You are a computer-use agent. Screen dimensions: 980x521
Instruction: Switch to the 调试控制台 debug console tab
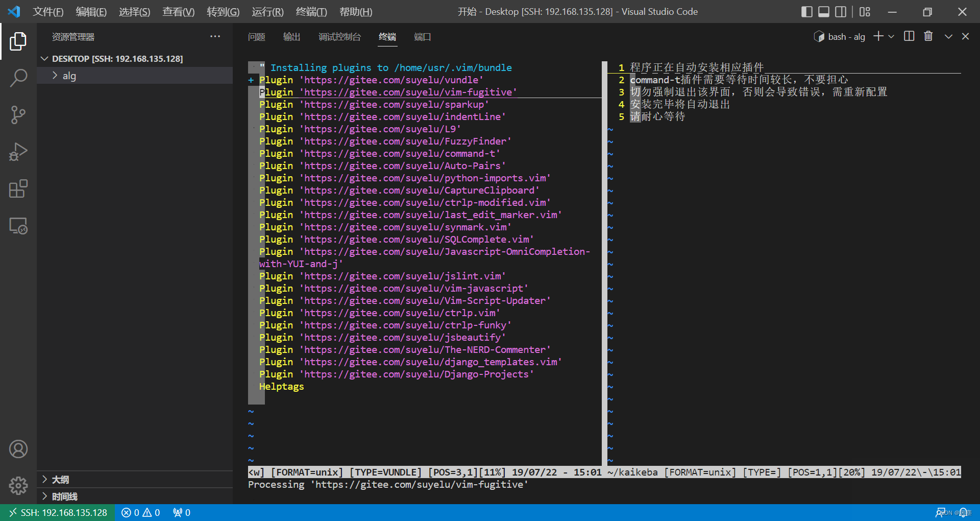[x=339, y=37]
